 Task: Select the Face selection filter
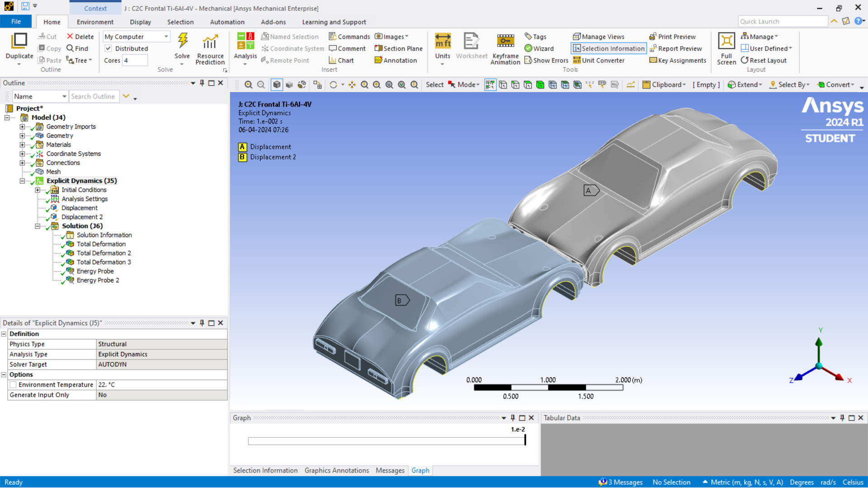[528, 84]
